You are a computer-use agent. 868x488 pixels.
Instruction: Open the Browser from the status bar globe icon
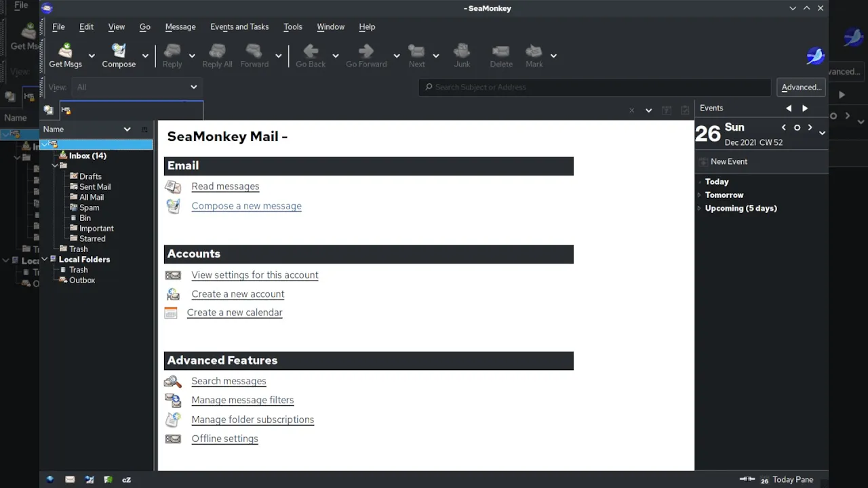coord(50,479)
